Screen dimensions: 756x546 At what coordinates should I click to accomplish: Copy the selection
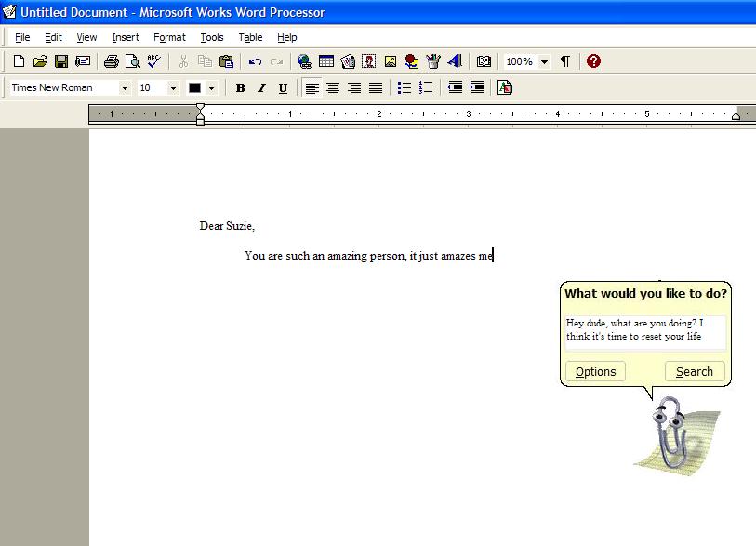tap(205, 61)
